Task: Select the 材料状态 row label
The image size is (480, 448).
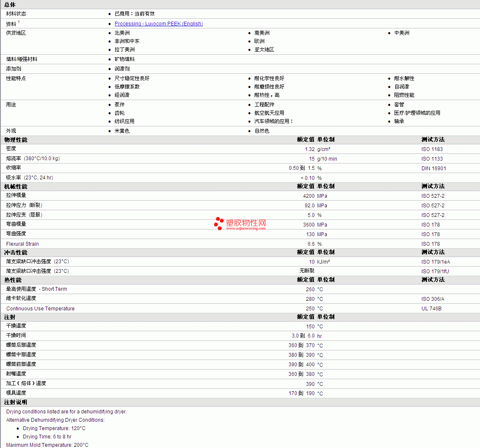Action: [x=16, y=14]
